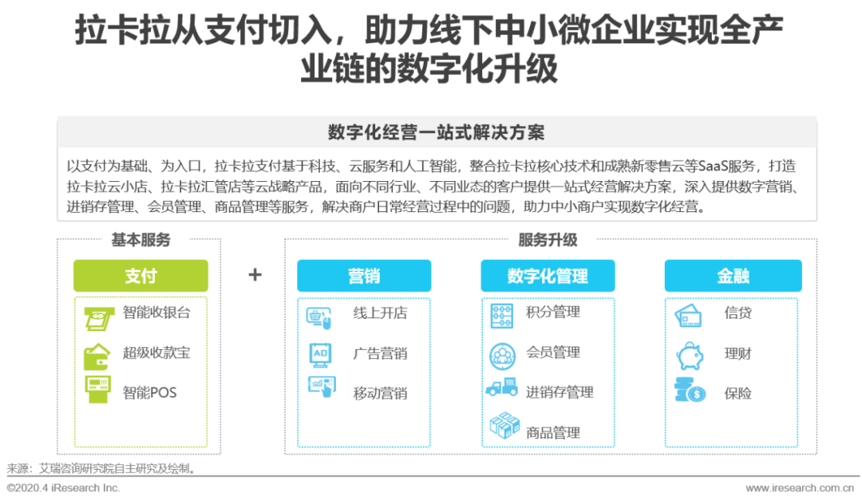This screenshot has height=504, width=862.
Task: Click the plus sign between service boxes
Action: (x=255, y=274)
